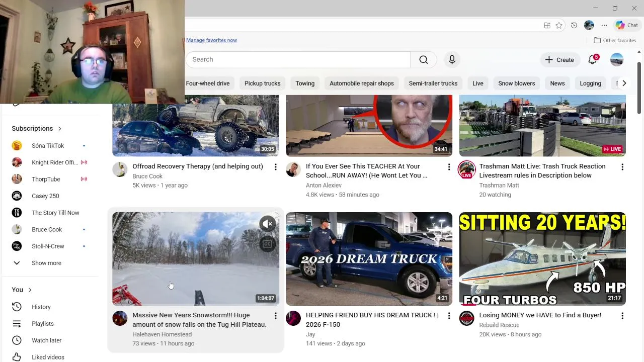Open the TEACHER video thumbnail

click(x=369, y=126)
